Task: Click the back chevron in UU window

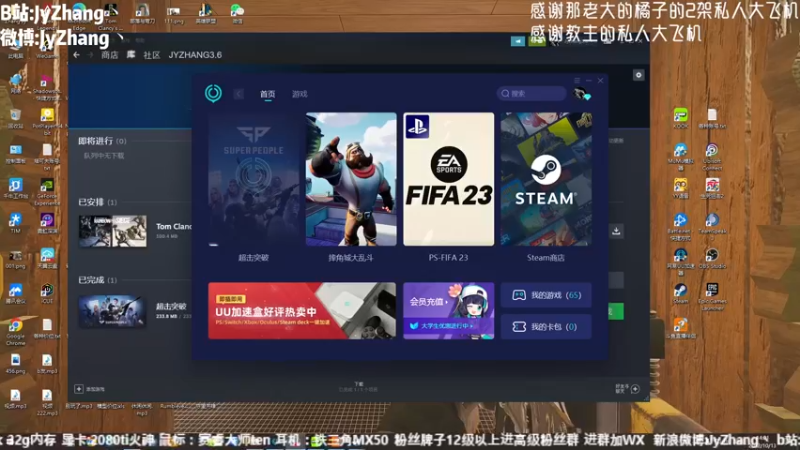Action: [239, 94]
